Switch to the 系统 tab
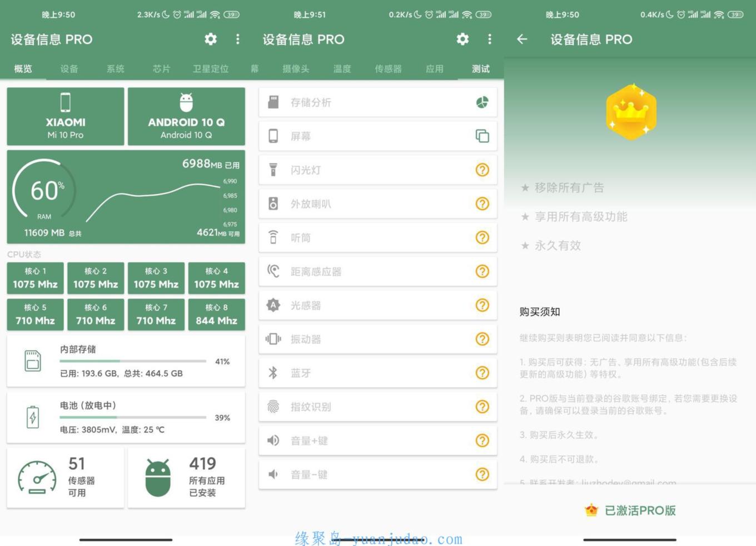This screenshot has width=756, height=546. point(116,69)
